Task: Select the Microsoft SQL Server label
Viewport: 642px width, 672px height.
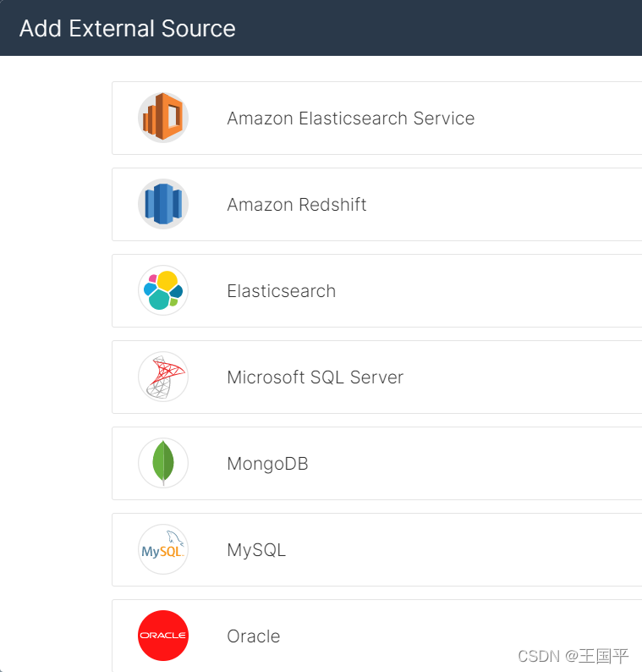Action: tap(315, 377)
